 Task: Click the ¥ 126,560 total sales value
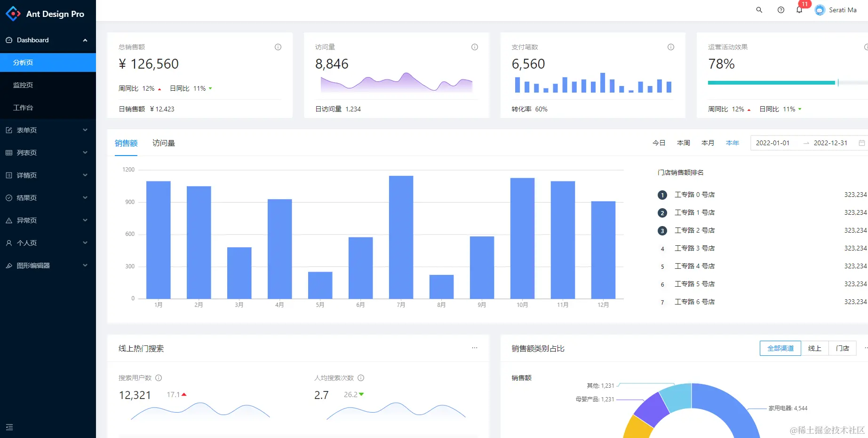coord(149,64)
